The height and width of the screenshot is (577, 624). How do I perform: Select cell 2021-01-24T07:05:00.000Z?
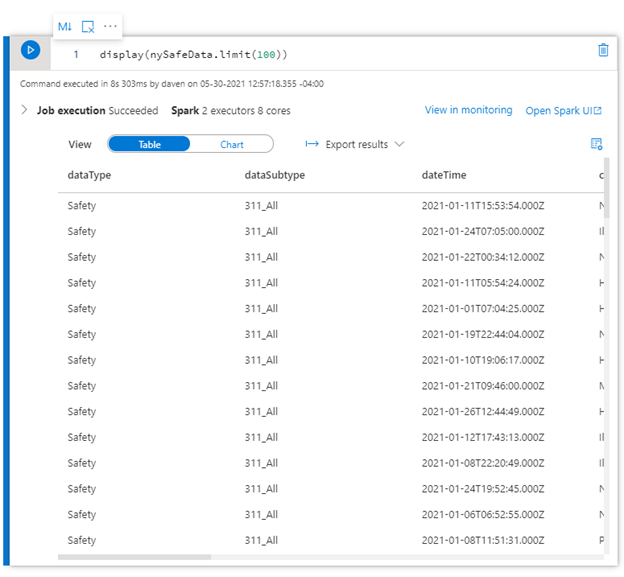click(x=483, y=231)
